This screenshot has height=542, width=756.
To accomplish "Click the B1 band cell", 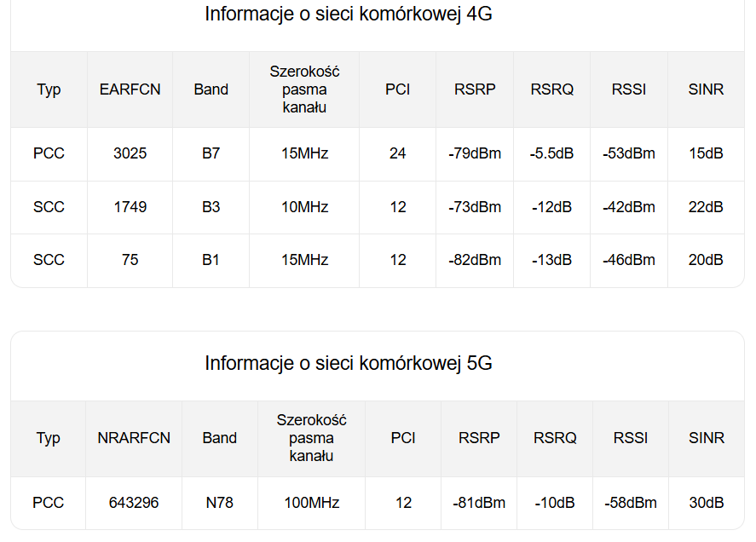I will click(211, 260).
